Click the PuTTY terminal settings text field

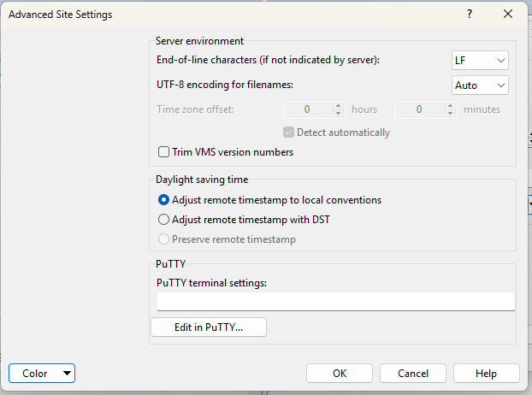[335, 301]
